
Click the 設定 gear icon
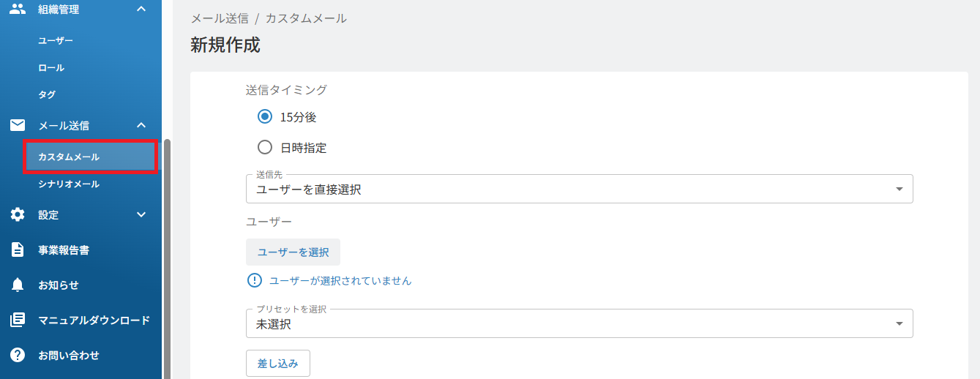18,214
